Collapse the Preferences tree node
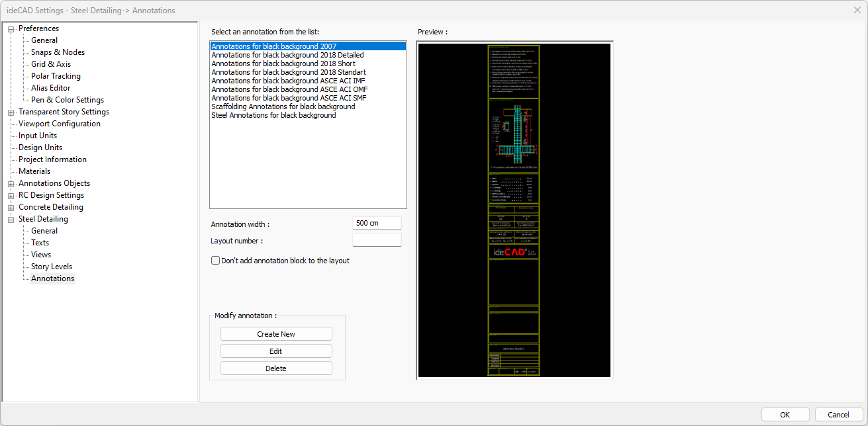The width and height of the screenshot is (868, 426). click(11, 28)
